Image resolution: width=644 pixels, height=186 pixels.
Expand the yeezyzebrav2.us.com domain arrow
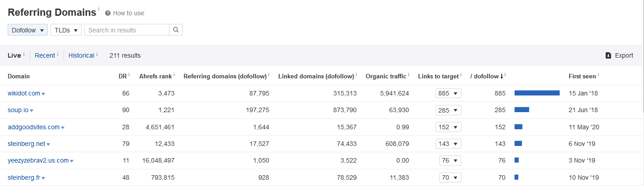72,161
